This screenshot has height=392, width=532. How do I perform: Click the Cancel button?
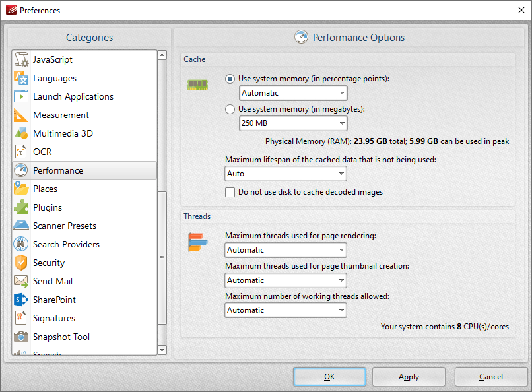(x=490, y=377)
